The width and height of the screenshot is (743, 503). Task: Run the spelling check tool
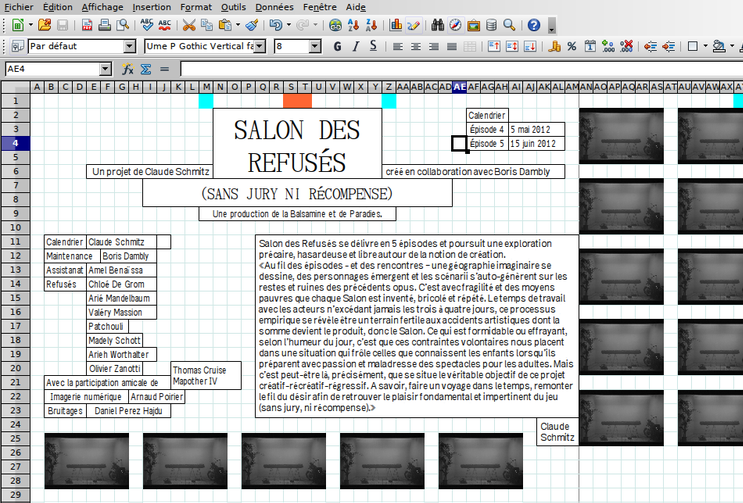coord(147,25)
